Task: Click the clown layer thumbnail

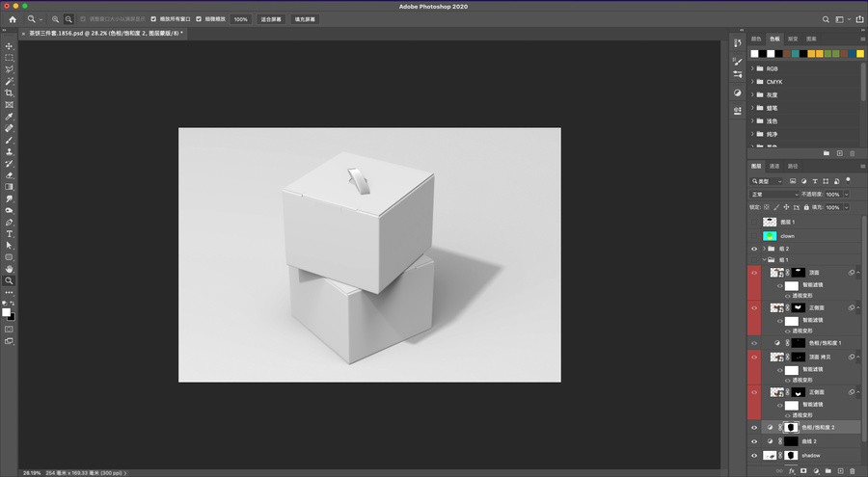Action: coord(770,236)
